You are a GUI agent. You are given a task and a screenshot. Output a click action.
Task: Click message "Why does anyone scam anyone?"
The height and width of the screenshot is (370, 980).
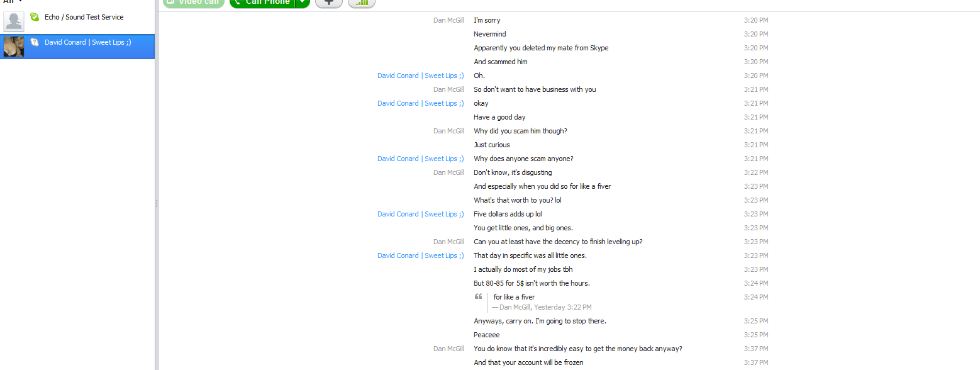click(523, 159)
